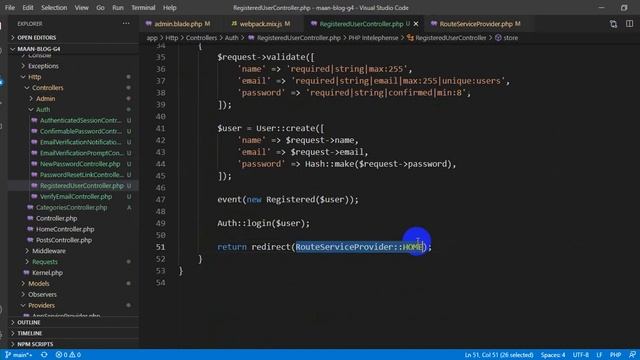
Task: Click the PHP language mode indicator
Action: (x=615, y=355)
